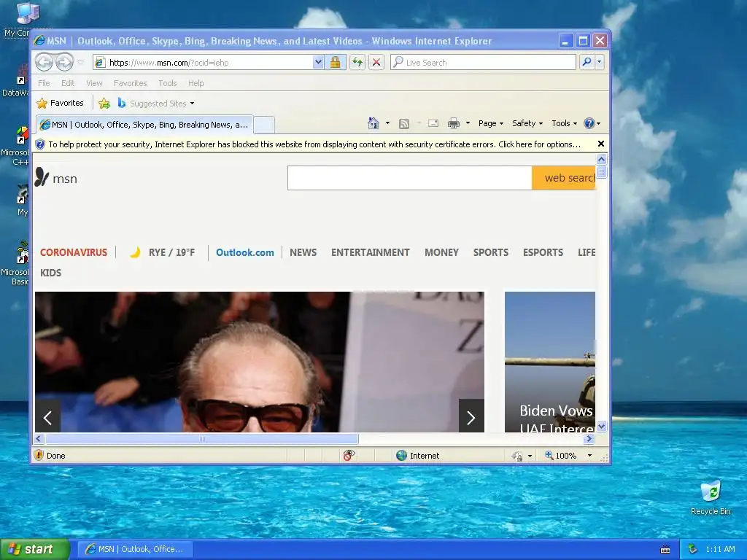Click the Back navigation arrow

click(x=44, y=63)
